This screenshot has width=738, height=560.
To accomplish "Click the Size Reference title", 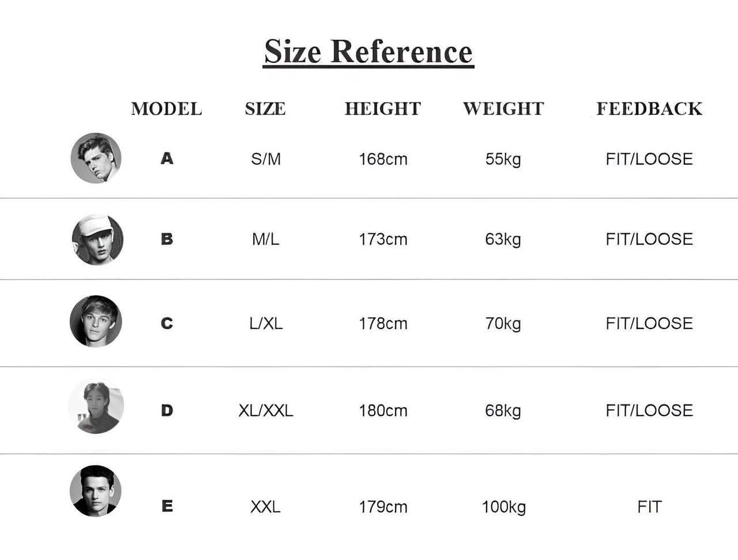I will point(368,51).
